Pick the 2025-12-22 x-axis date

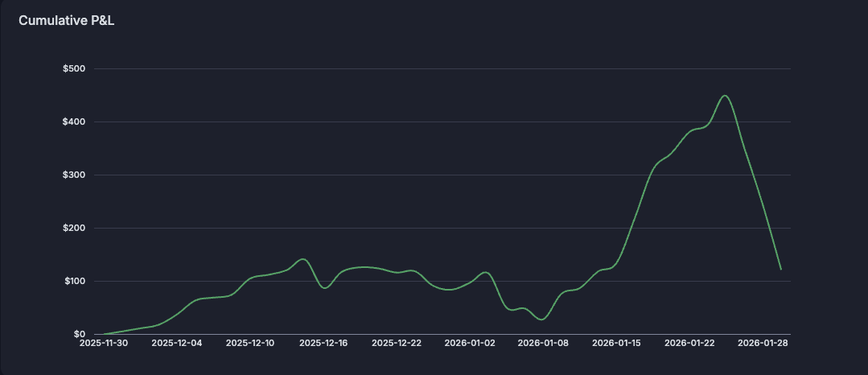(397, 343)
